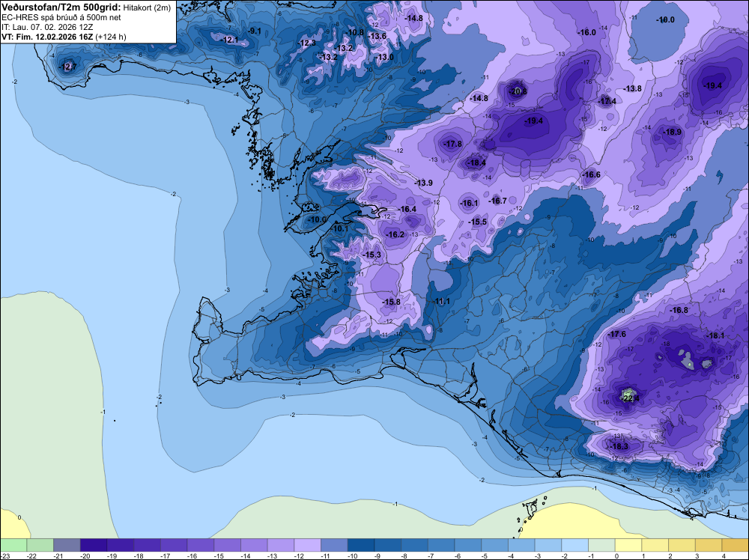Click the legend swatch labeled 4
The width and height of the screenshot is (749, 560).
point(736,545)
